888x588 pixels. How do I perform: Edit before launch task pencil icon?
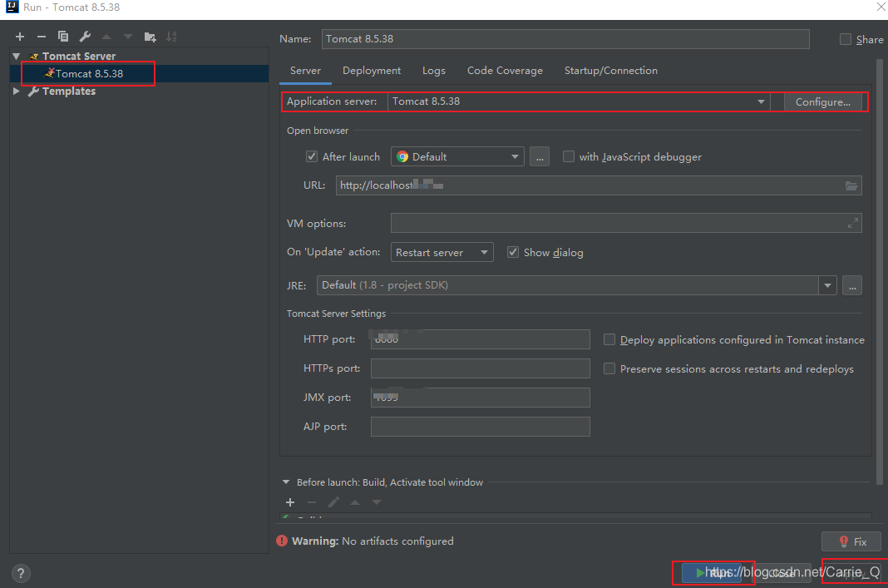pos(333,502)
